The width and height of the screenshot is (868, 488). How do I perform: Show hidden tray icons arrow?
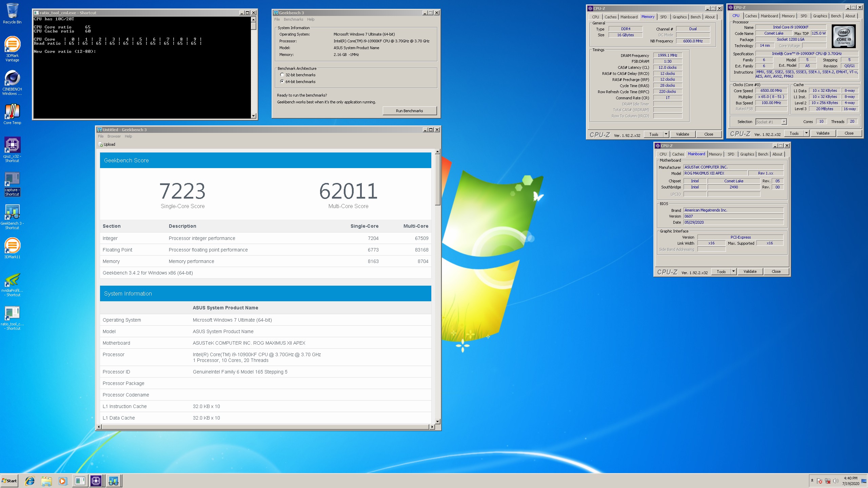click(812, 481)
